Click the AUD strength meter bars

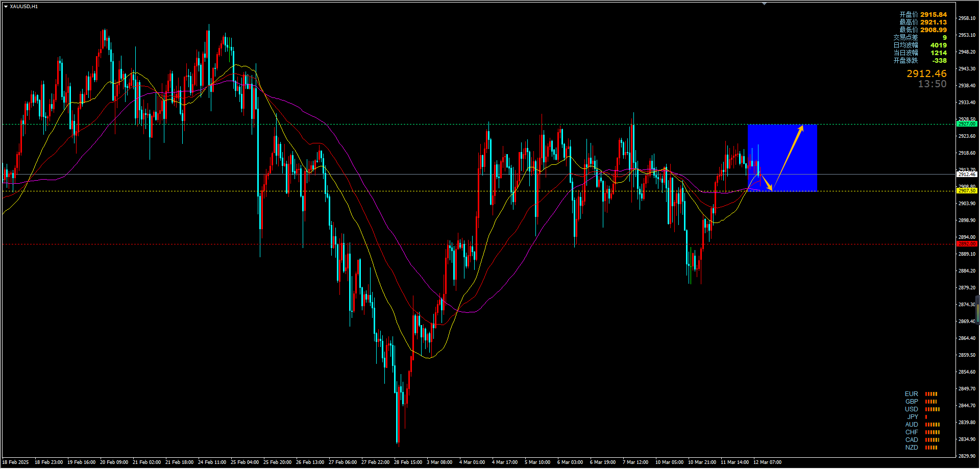coord(933,425)
